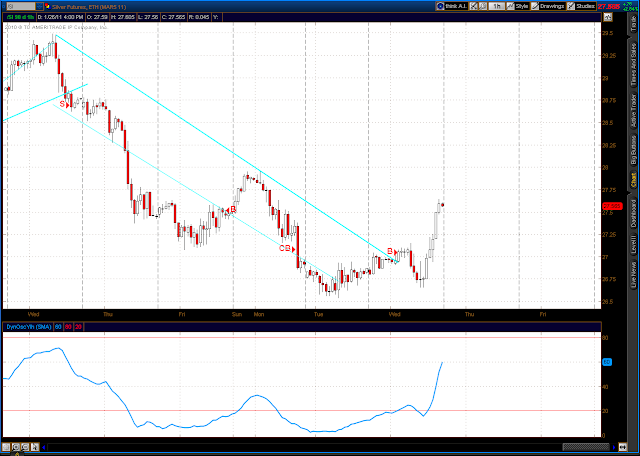This screenshot has width=640, height=456.
Task: Open the Times And Sales sidebar tab
Action: coord(634,65)
